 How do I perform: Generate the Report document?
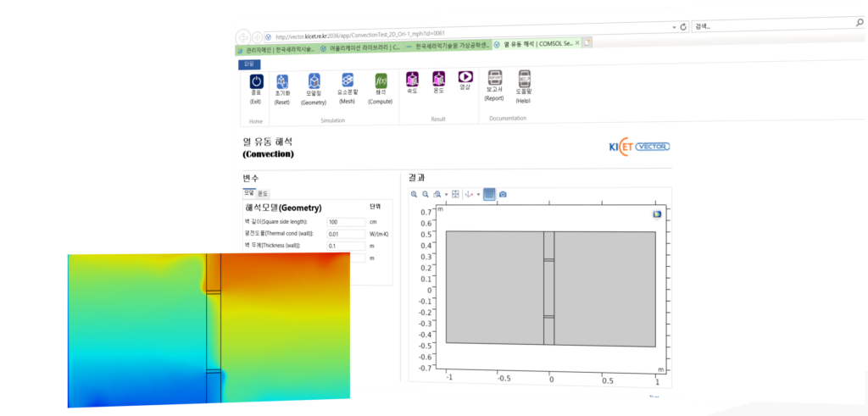(494, 79)
